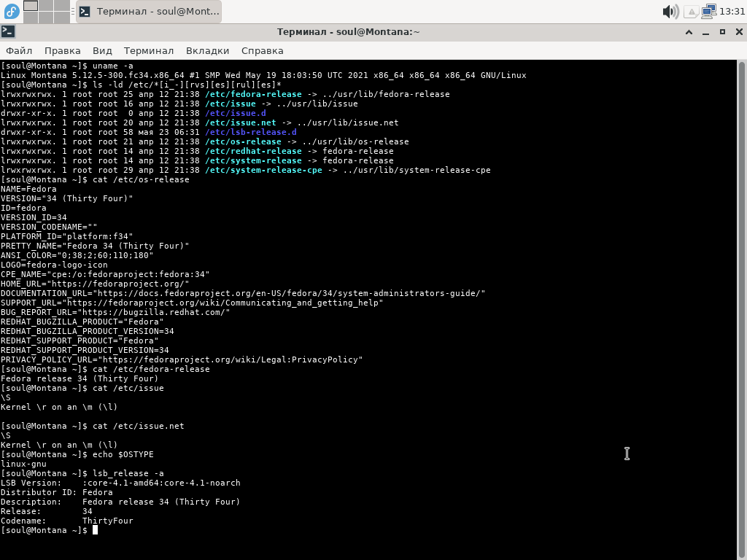747x560 pixels.
Task: Click /etc/lsb-release.d directory in the listing
Action: pyautogui.click(x=251, y=133)
